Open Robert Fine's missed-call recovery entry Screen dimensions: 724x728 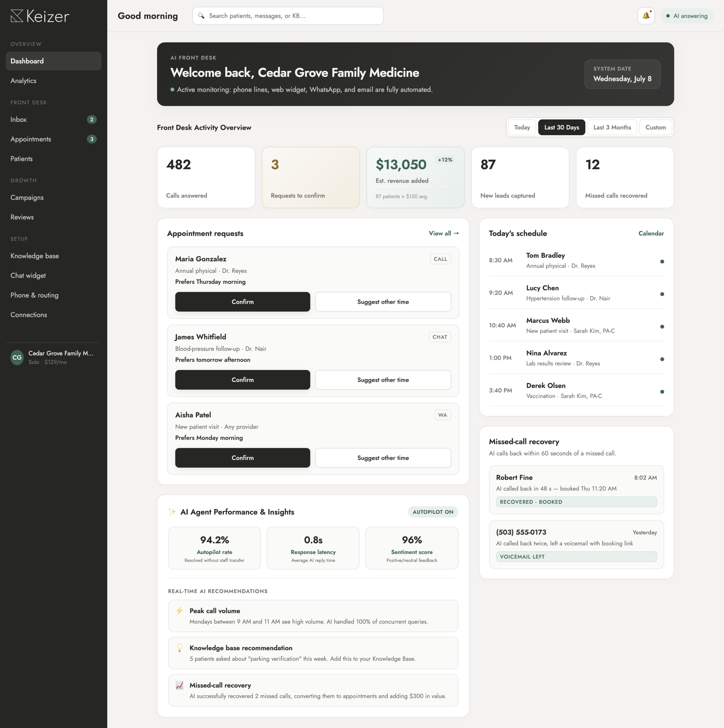[x=576, y=489]
